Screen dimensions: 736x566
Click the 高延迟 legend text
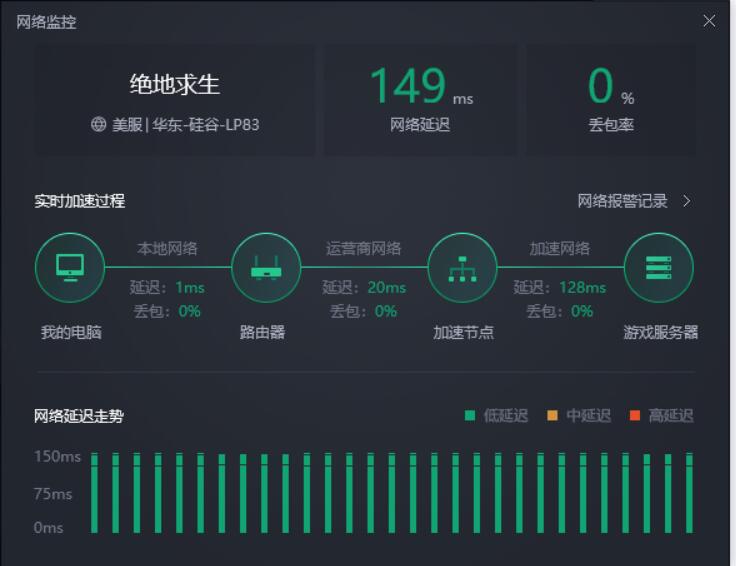click(x=671, y=415)
